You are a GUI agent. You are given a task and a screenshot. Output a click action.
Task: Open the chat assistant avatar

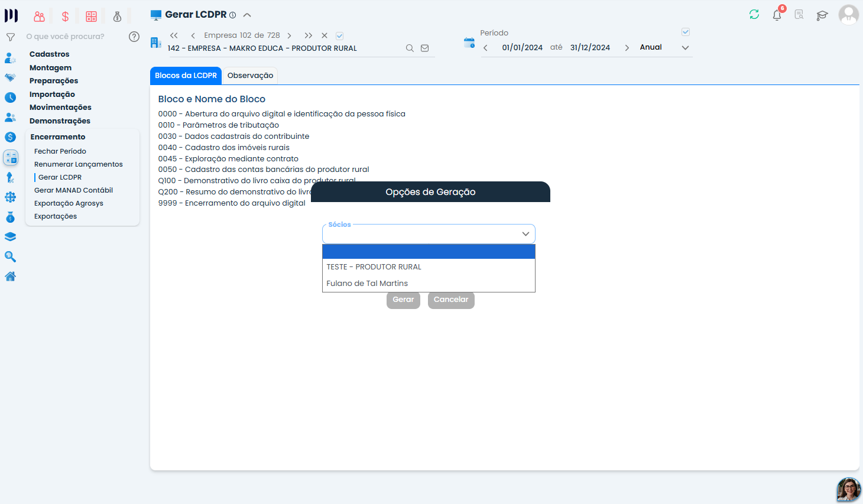[x=849, y=490]
